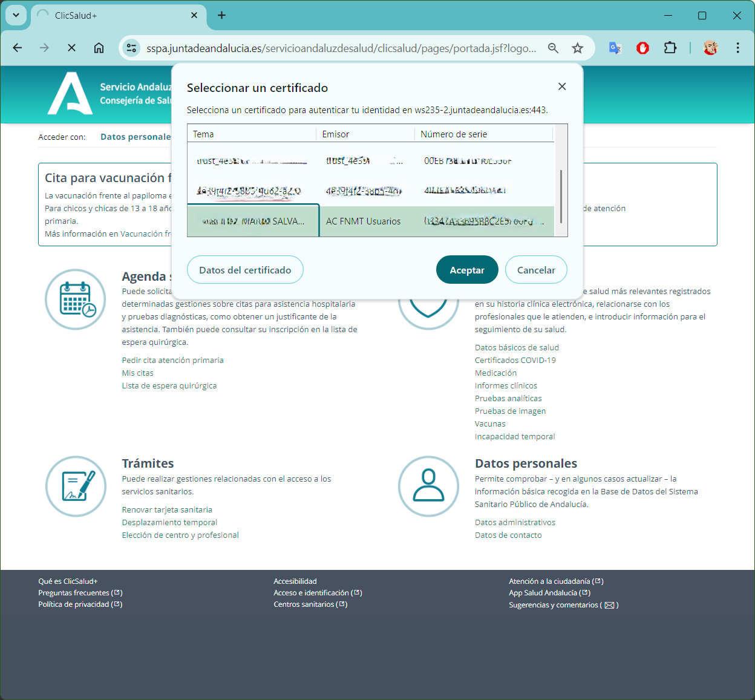Click the zoom magnifier icon in address bar
This screenshot has height=700, width=755.
553,48
